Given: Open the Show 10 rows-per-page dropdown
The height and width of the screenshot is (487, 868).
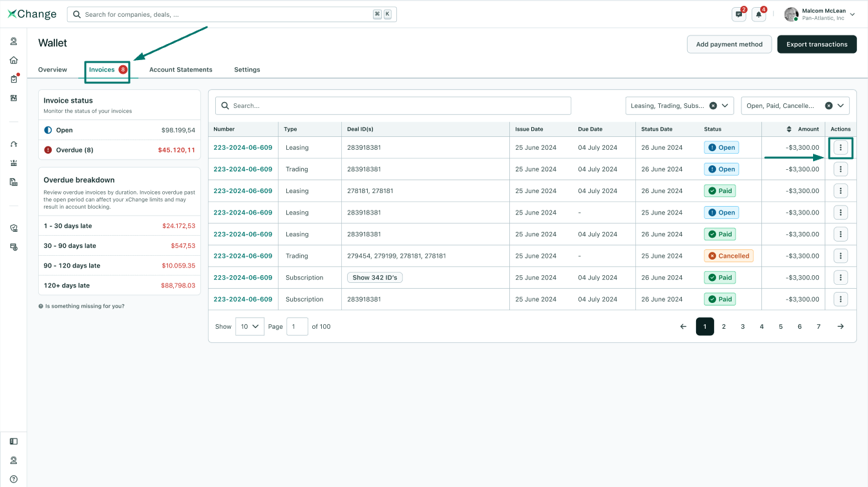Looking at the screenshot, I should [x=249, y=326].
